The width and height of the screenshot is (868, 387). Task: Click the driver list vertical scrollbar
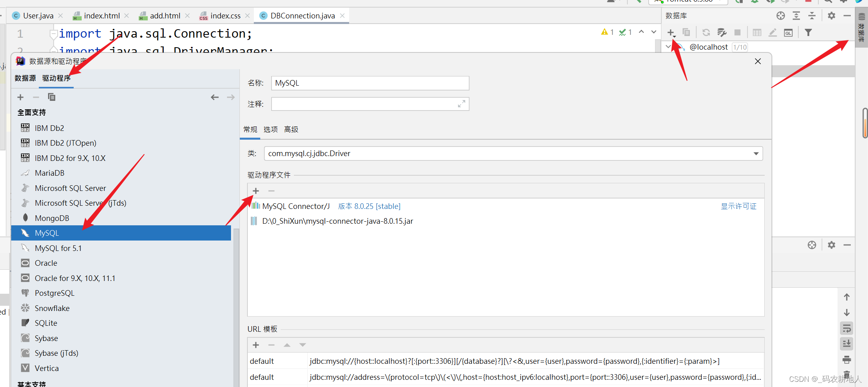[x=236, y=307]
